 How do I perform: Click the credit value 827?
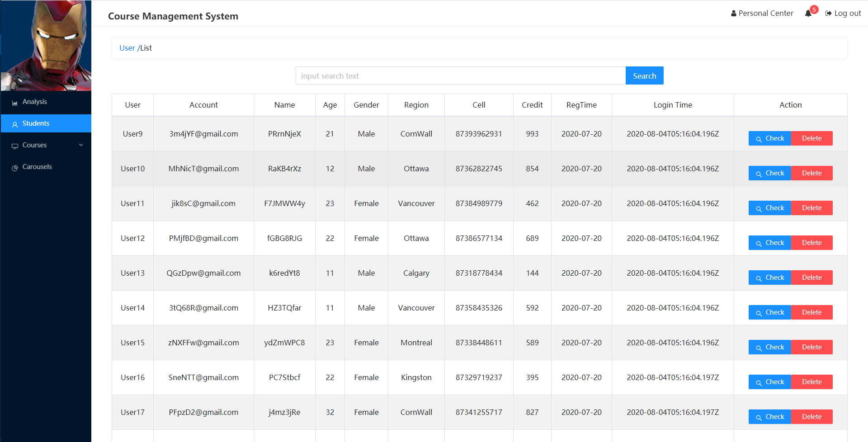tap(532, 412)
